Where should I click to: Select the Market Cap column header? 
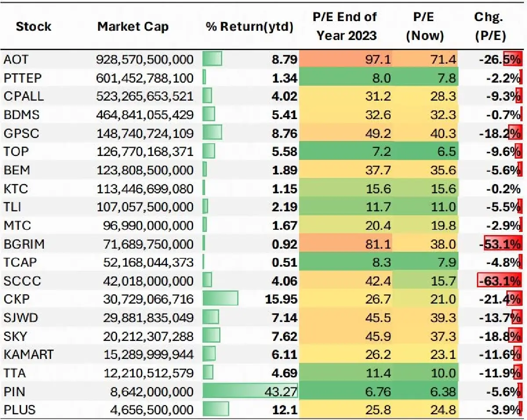133,26
